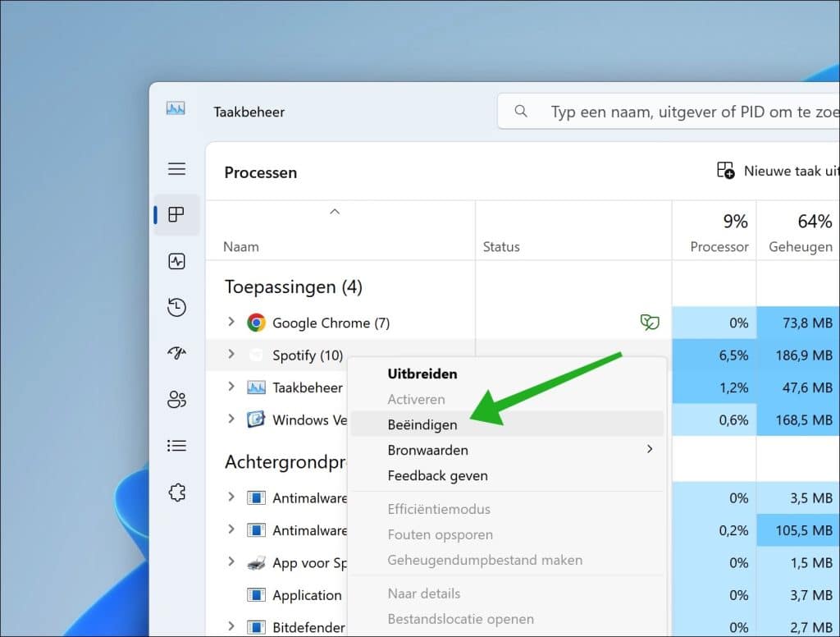The width and height of the screenshot is (840, 637).
Task: Choose Beëindigen to end Spotify
Action: click(507, 424)
